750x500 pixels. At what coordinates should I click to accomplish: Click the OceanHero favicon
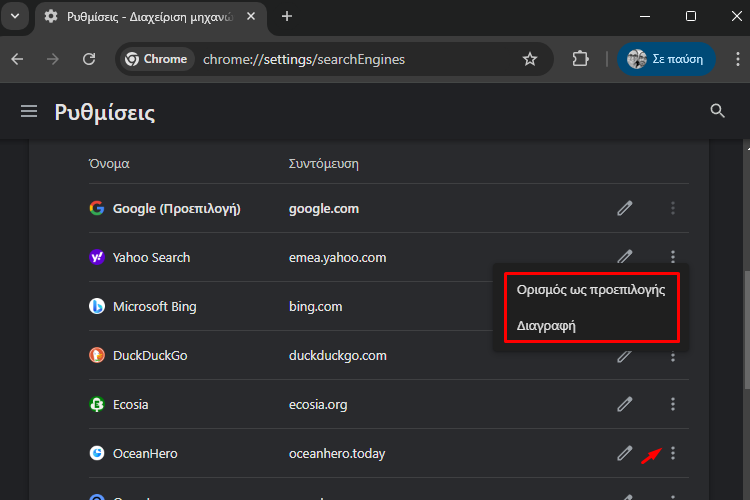[97, 453]
